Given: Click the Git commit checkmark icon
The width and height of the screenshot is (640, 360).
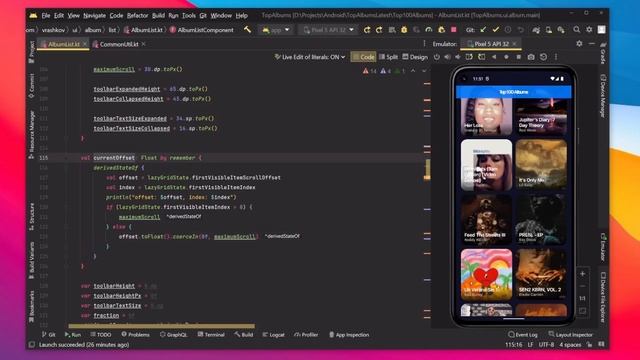Looking at the screenshot, I should (496, 30).
